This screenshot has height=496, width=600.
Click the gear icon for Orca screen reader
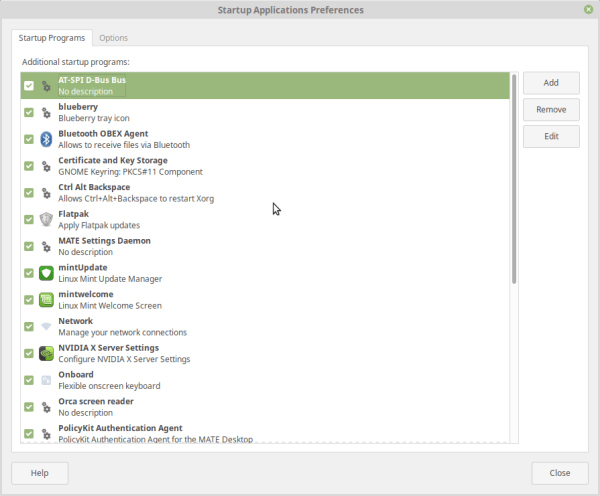click(x=46, y=407)
